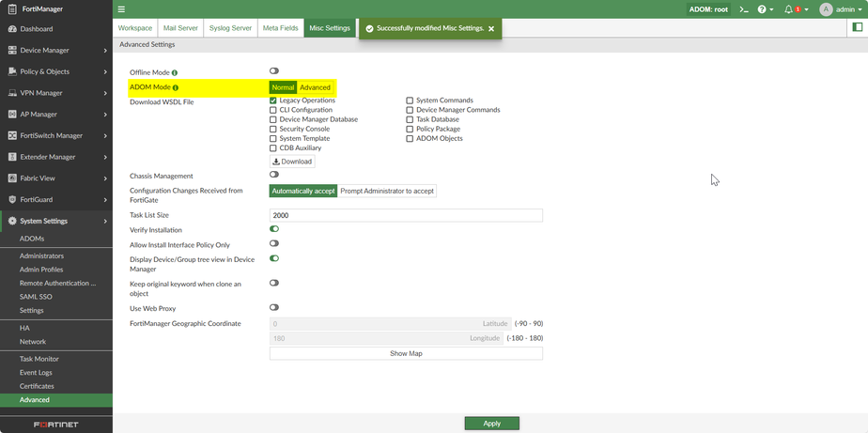Toggle Chassis Management switch
Screen dimensions: 868x433
coord(274,175)
